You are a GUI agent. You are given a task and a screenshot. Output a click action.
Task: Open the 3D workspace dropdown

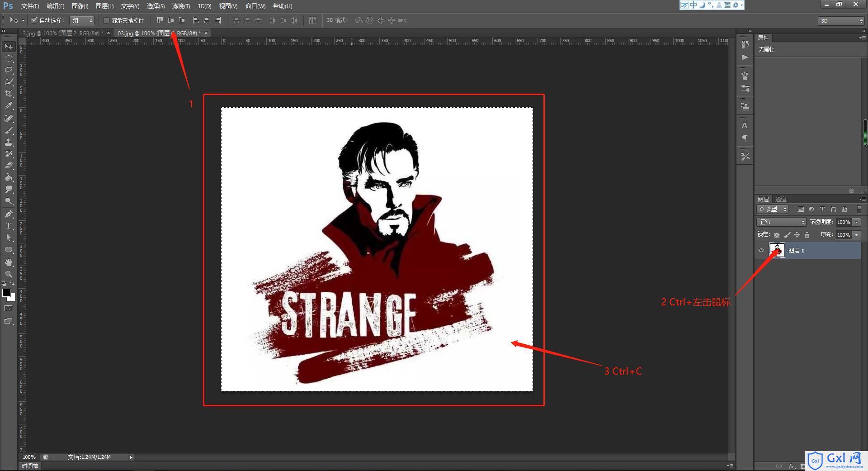click(841, 21)
